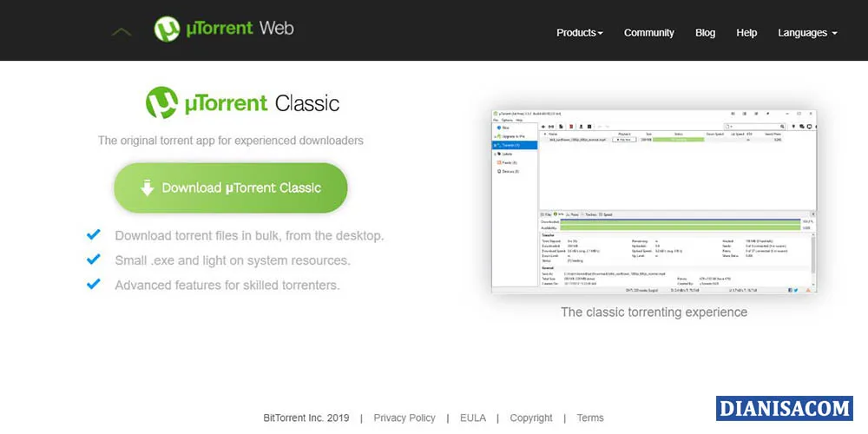This screenshot has width=868, height=434.
Task: Select the text "The original torrent app for experienced downloaders"
Action: [231, 140]
